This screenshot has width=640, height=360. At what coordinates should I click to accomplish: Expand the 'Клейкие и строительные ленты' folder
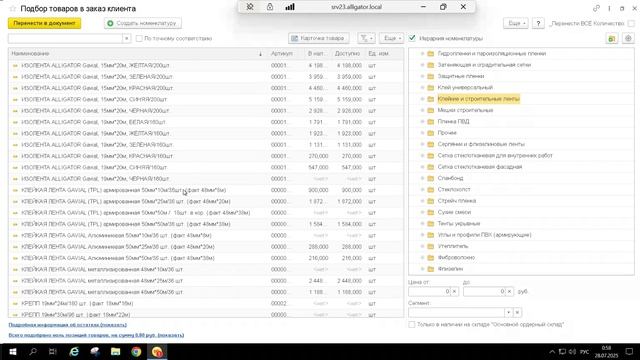[422, 99]
